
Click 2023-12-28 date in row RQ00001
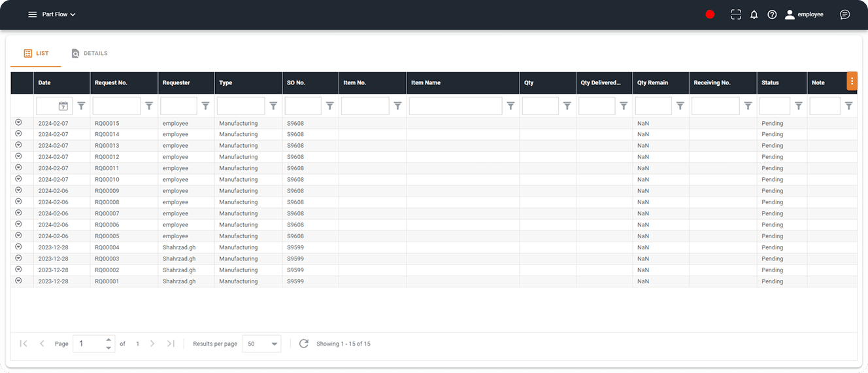(53, 281)
